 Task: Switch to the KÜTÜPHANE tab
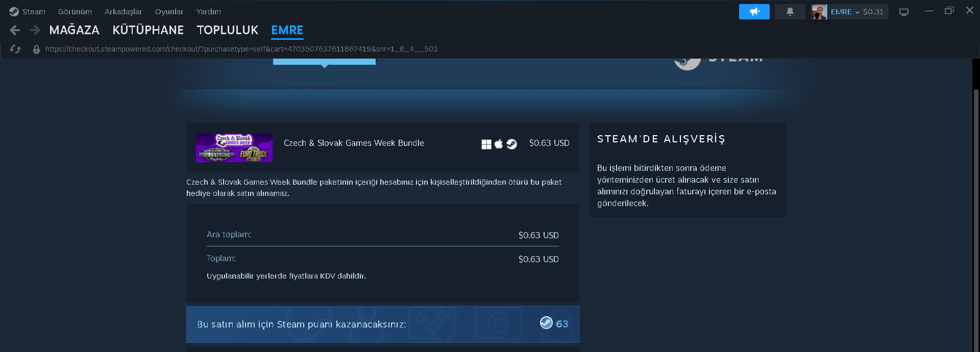148,30
